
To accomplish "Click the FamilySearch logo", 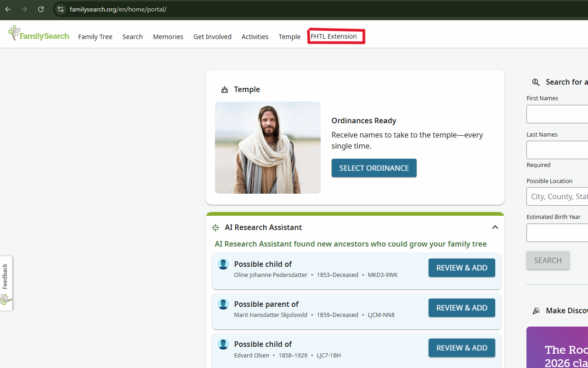I will (39, 34).
